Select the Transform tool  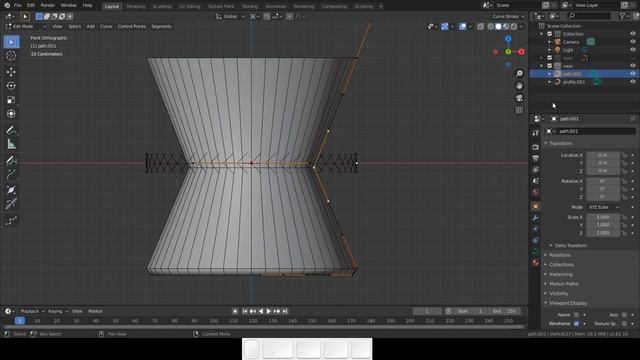(11, 114)
